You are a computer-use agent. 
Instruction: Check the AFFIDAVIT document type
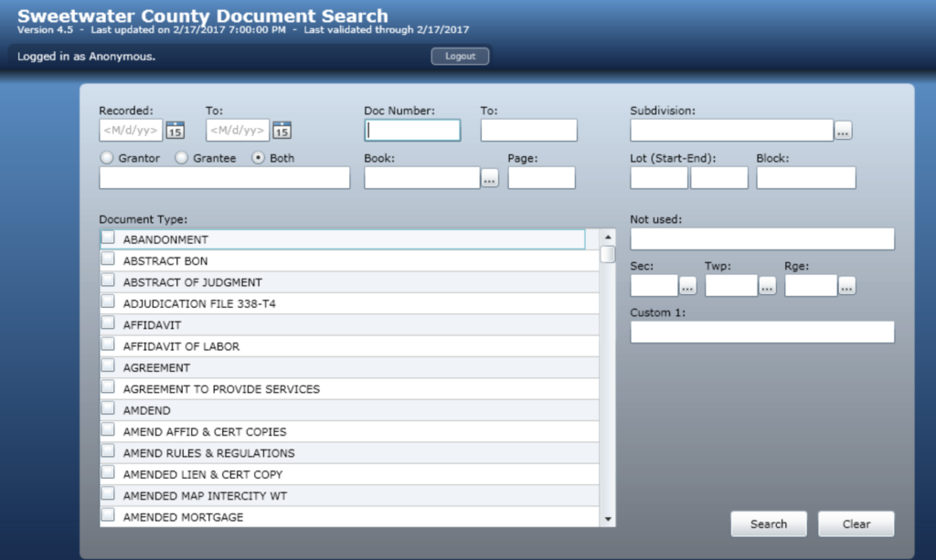point(107,322)
